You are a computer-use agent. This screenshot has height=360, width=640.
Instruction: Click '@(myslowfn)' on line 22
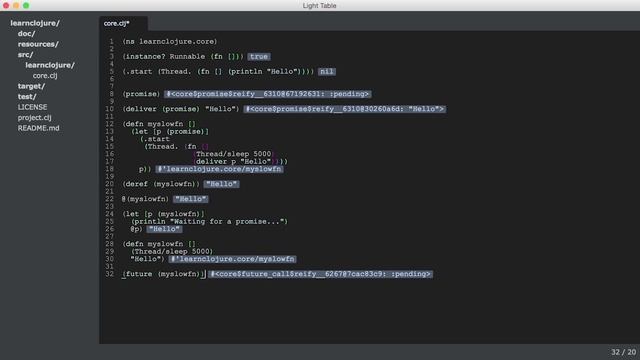(x=145, y=199)
